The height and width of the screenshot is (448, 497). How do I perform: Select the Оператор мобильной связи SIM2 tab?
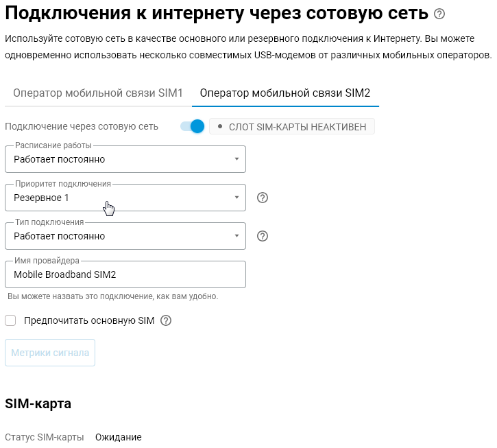(285, 93)
